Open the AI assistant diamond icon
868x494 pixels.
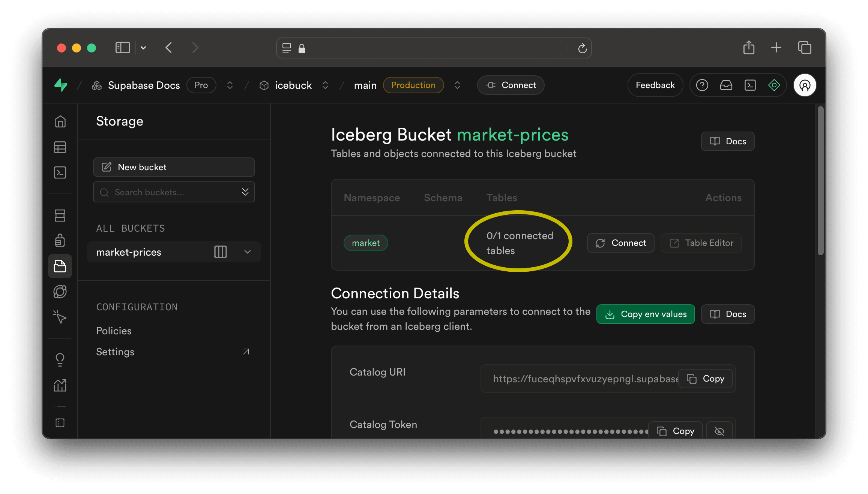774,85
